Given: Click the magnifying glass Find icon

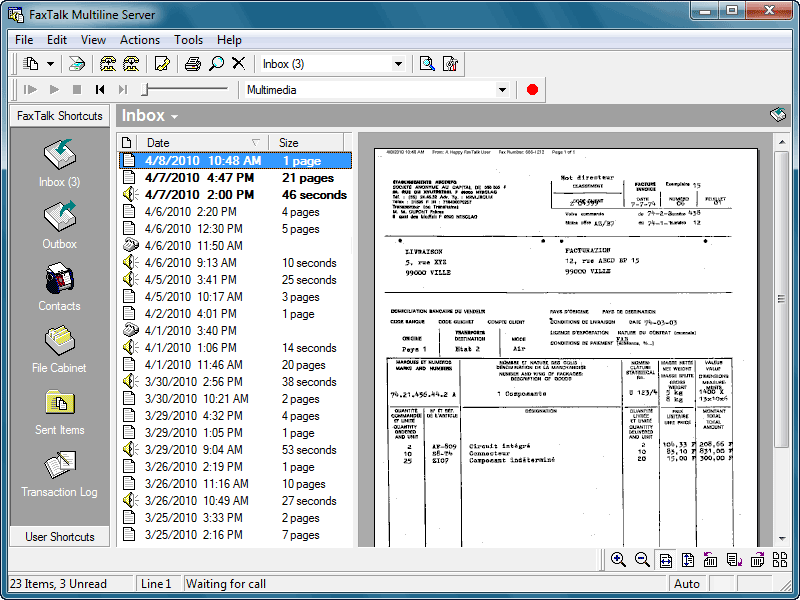Looking at the screenshot, I should click(x=216, y=64).
